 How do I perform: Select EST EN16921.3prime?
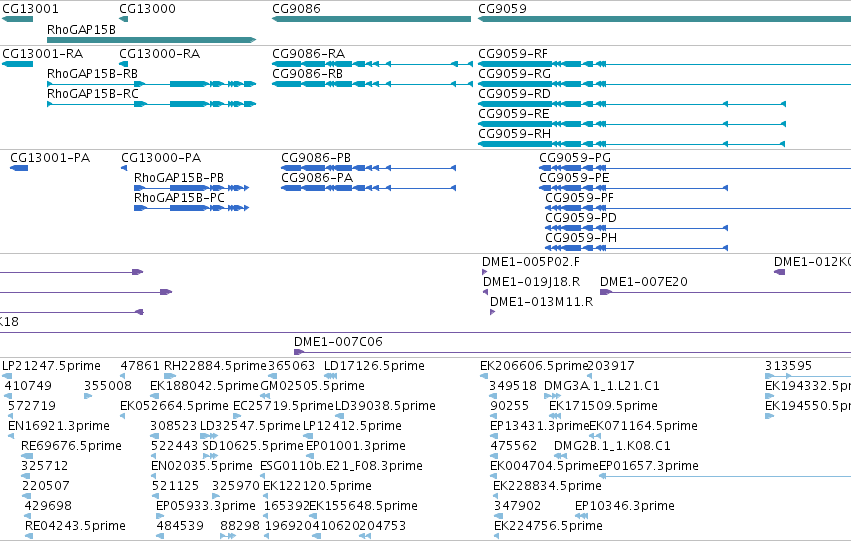click(x=59, y=426)
